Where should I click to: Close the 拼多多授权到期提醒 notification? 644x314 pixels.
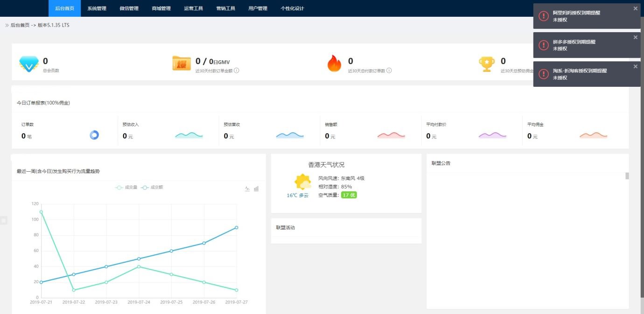coord(635,37)
